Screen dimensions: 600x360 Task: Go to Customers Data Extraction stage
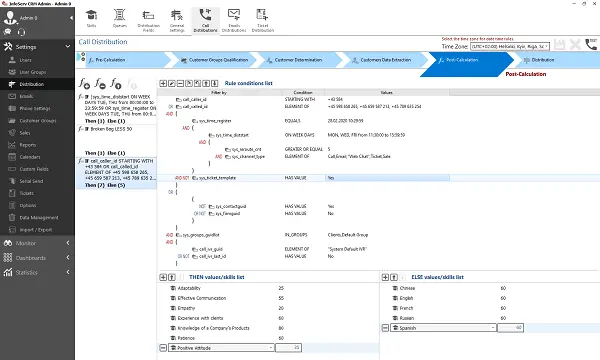[x=386, y=60]
